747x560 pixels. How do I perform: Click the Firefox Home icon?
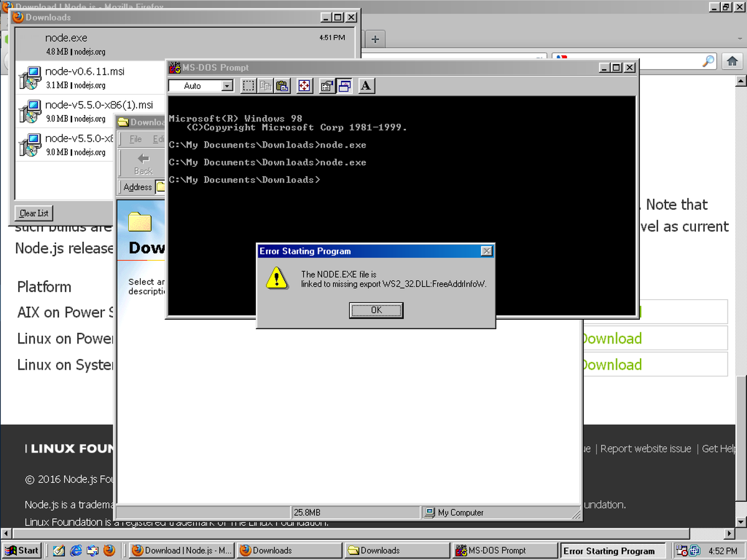[x=732, y=61]
